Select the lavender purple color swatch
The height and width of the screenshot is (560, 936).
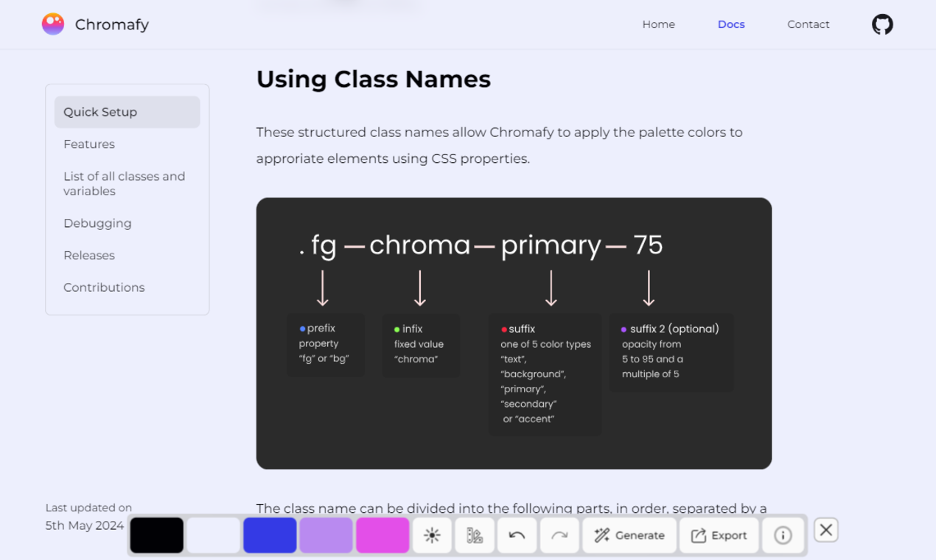coord(326,536)
